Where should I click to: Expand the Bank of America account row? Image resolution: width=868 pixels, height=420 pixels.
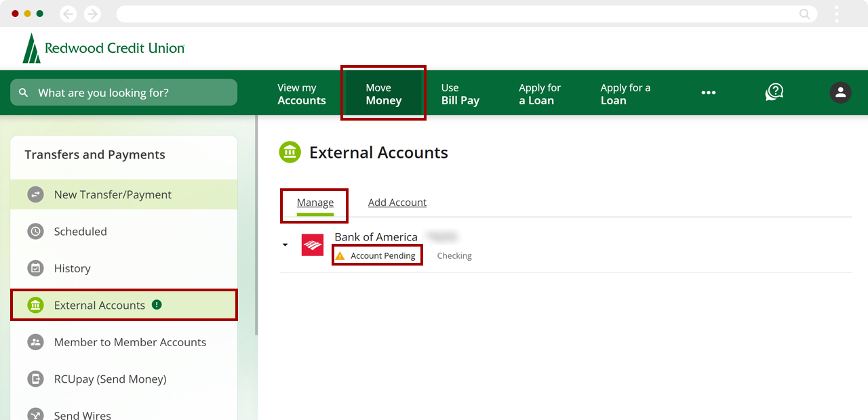tap(285, 245)
